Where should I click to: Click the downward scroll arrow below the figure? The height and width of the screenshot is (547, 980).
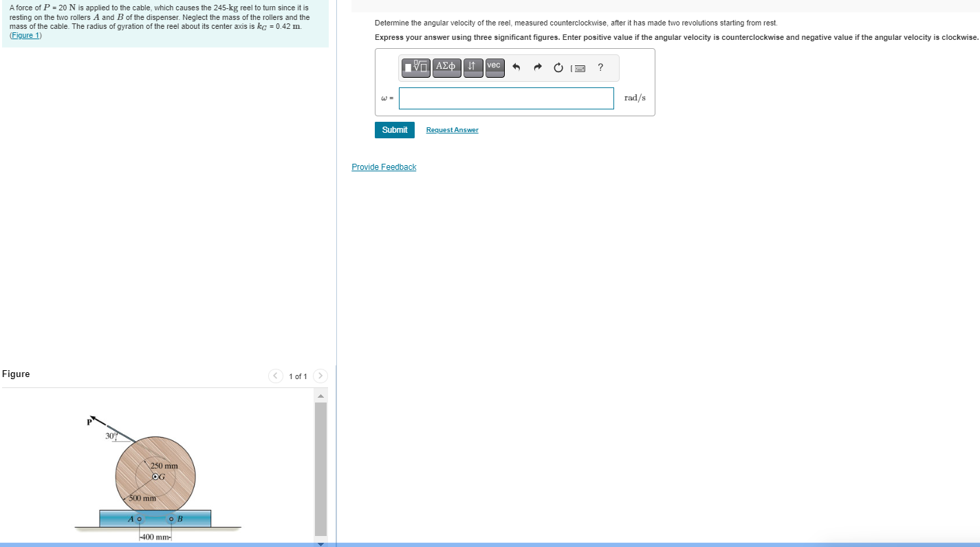point(320,543)
